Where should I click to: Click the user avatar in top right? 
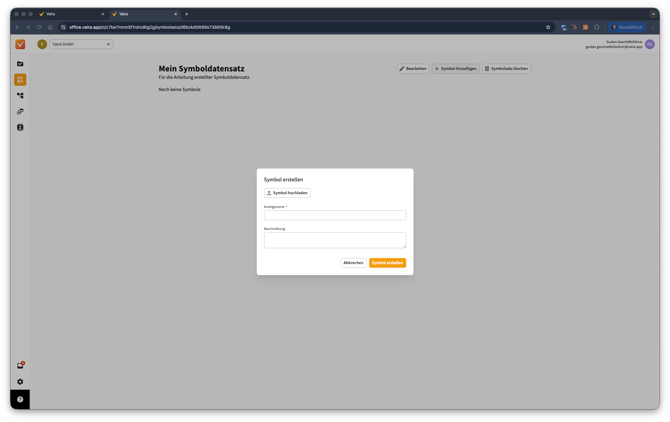649,44
